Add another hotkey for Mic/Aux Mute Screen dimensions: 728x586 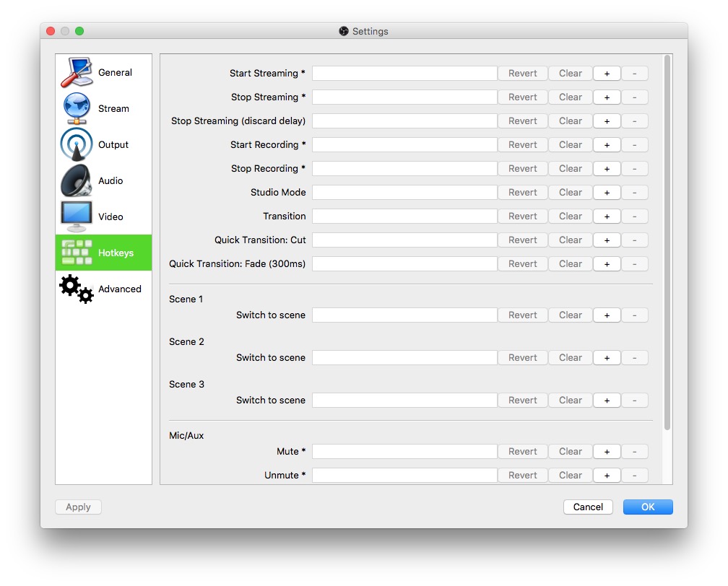coord(607,452)
